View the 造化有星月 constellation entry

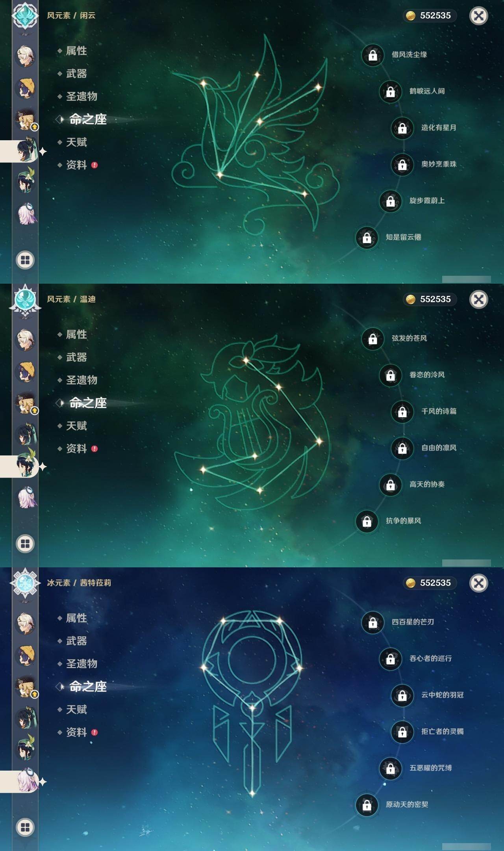pyautogui.click(x=424, y=128)
